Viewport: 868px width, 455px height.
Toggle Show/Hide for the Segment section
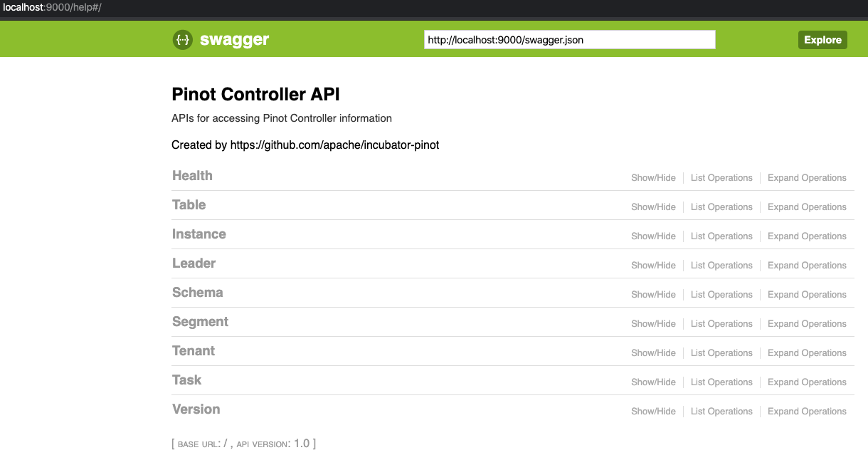[x=653, y=324]
